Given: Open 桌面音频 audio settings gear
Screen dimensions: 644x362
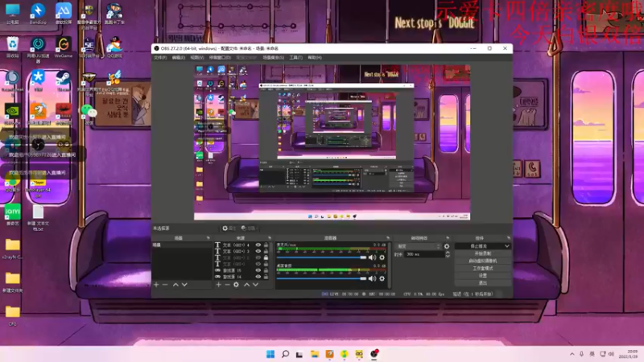Looking at the screenshot, I should click(382, 278).
